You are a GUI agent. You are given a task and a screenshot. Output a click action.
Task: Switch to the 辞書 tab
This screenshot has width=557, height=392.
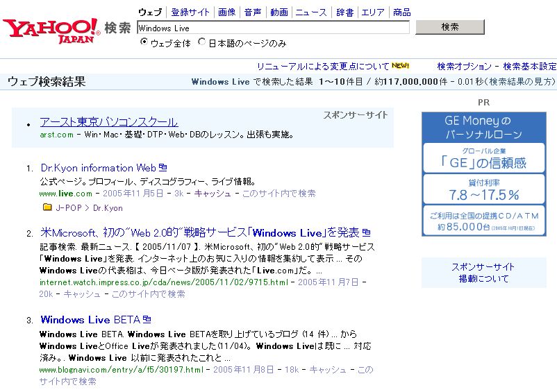click(x=345, y=12)
